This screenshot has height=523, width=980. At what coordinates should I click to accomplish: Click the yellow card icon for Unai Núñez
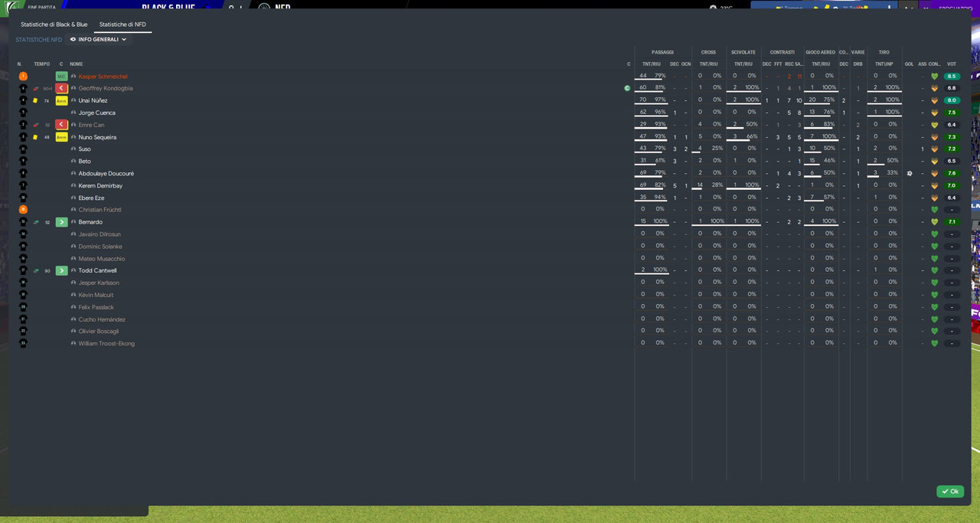click(x=35, y=101)
